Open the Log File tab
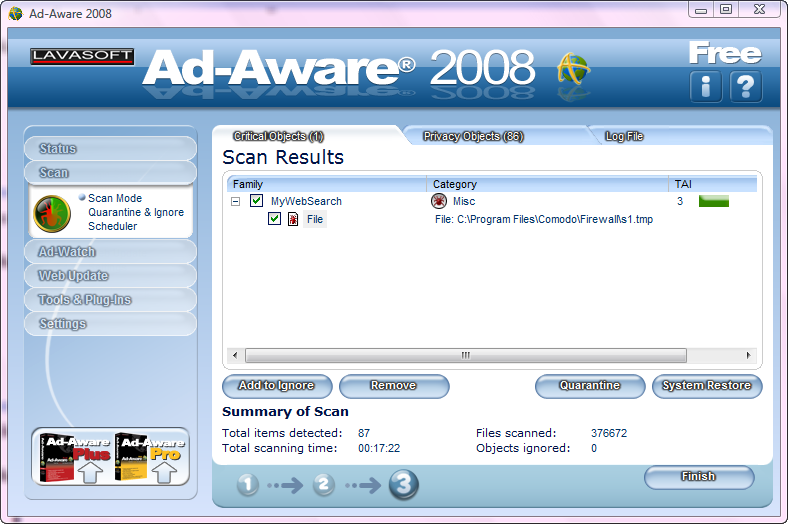Viewport: 788px width, 524px height. click(624, 136)
